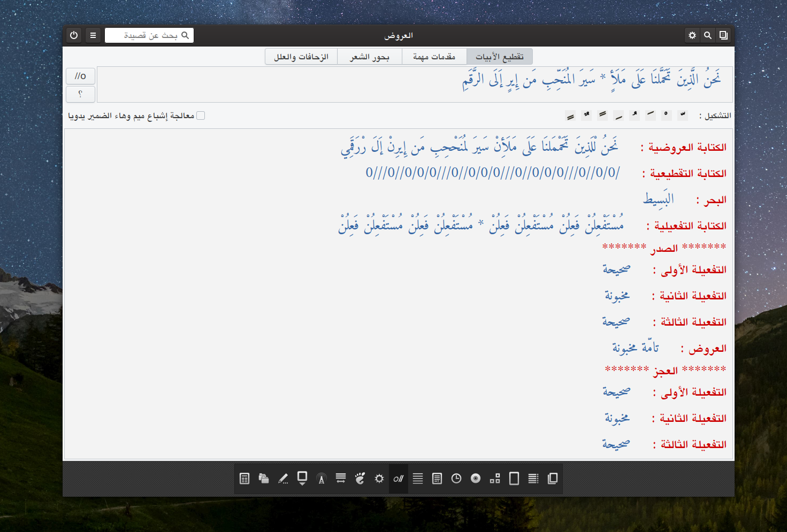Insert the damma diacritic mark
This screenshot has height=532, width=787.
coord(635,115)
